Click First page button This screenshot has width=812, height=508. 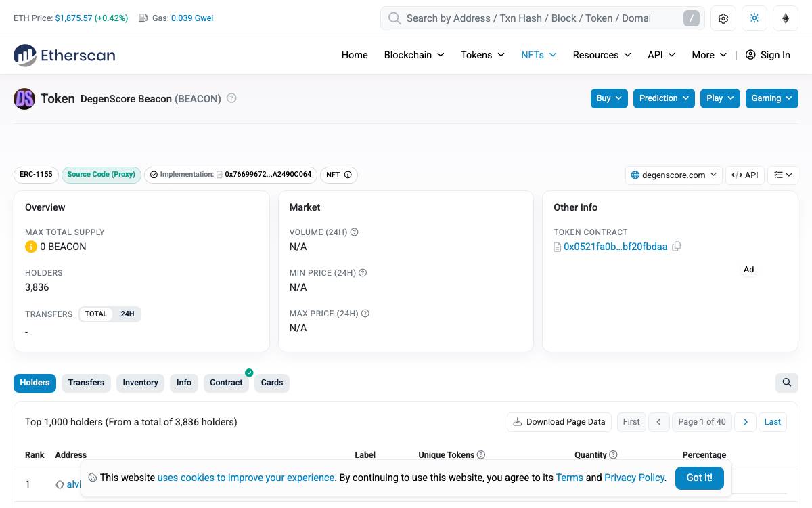coord(631,422)
